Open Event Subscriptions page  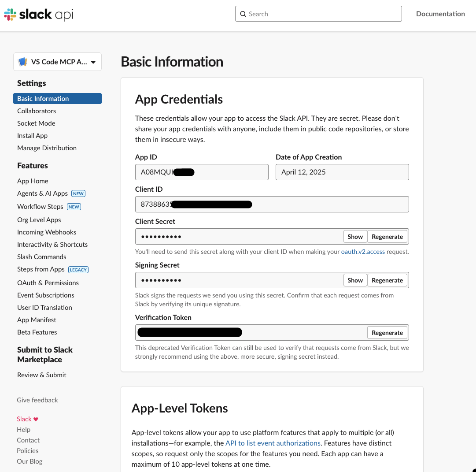pos(45,295)
